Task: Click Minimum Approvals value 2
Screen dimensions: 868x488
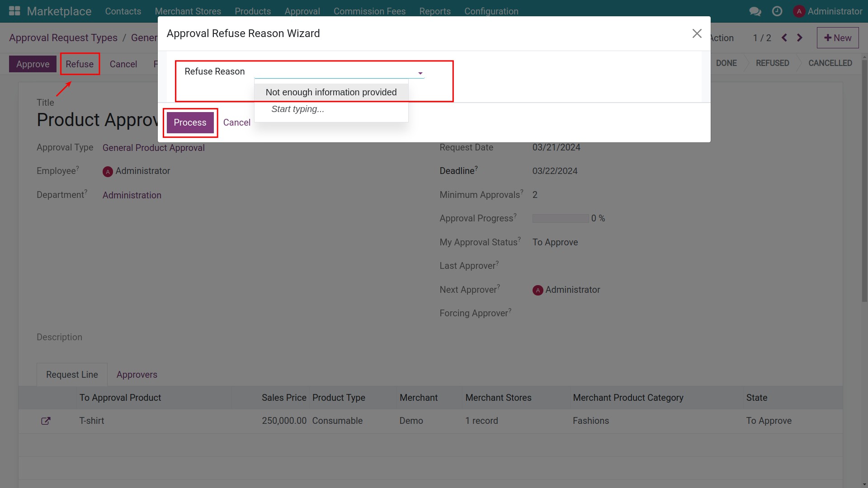Action: (535, 195)
